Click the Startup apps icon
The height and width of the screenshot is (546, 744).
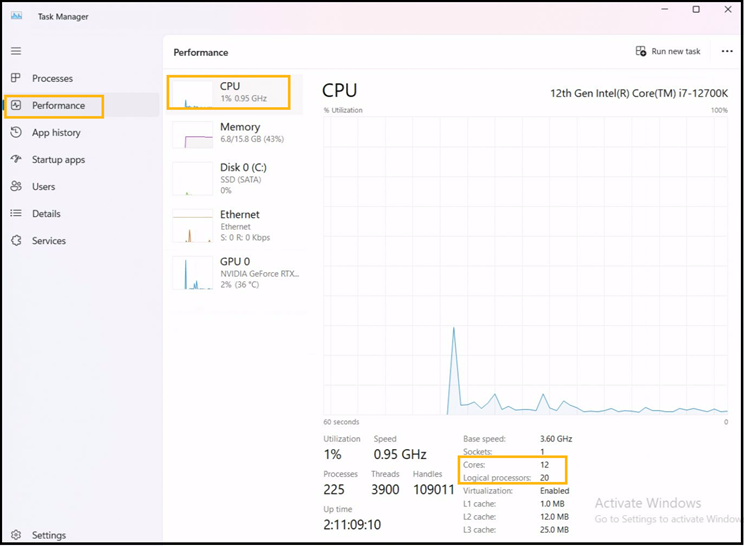[16, 159]
